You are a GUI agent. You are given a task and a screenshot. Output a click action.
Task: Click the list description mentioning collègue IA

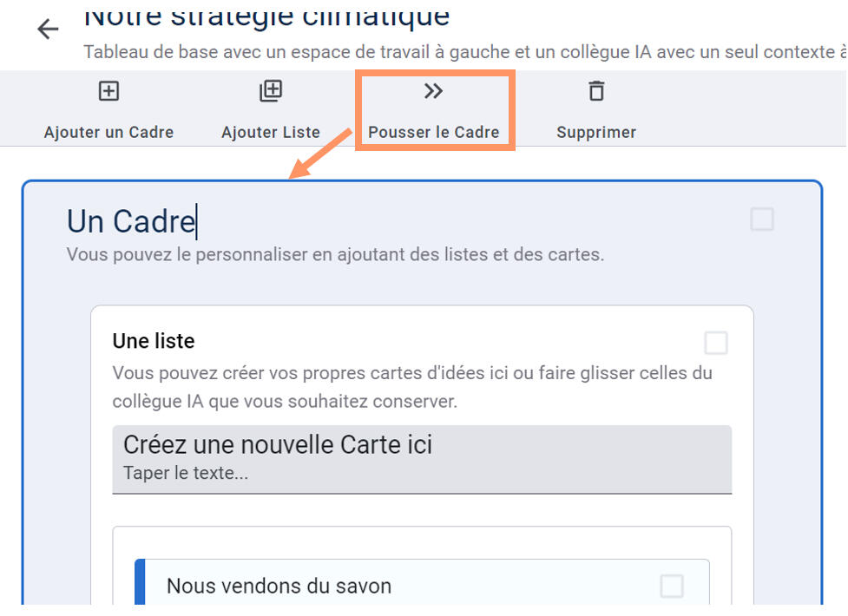click(x=411, y=387)
